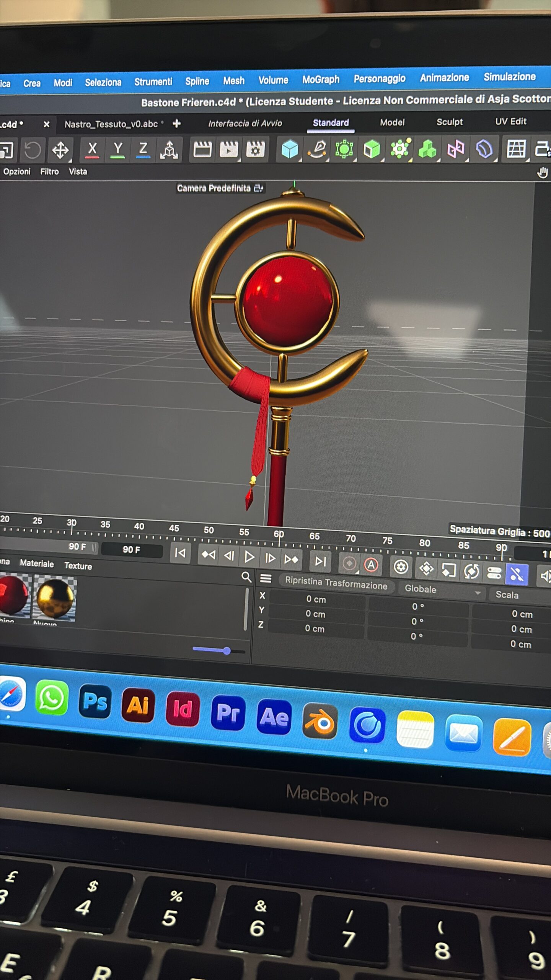Play the animation forward
The height and width of the screenshot is (980, 551).
coord(249,557)
